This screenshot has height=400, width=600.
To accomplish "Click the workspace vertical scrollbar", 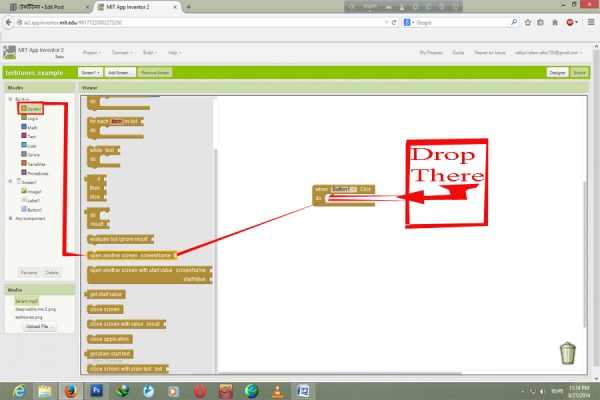I will tap(585, 255).
